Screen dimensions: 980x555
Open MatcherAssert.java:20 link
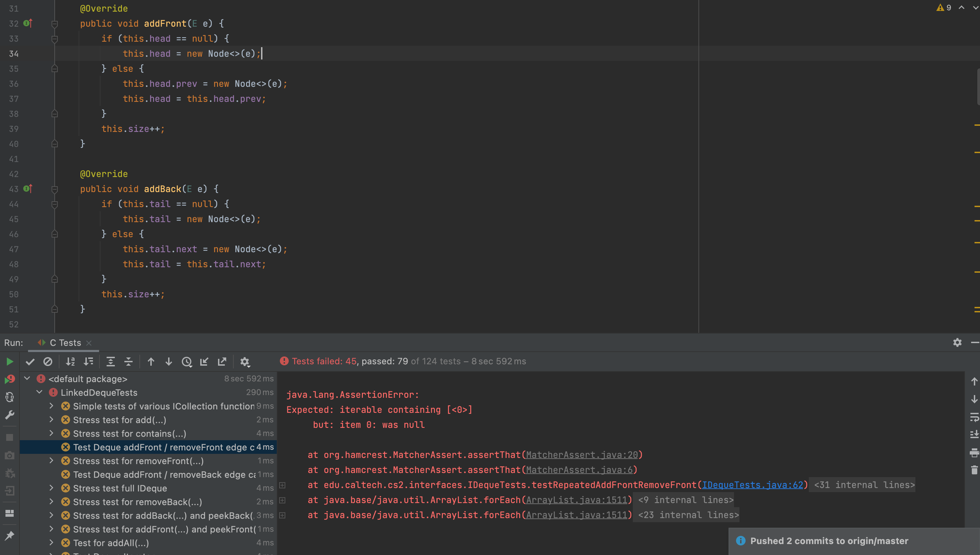582,455
